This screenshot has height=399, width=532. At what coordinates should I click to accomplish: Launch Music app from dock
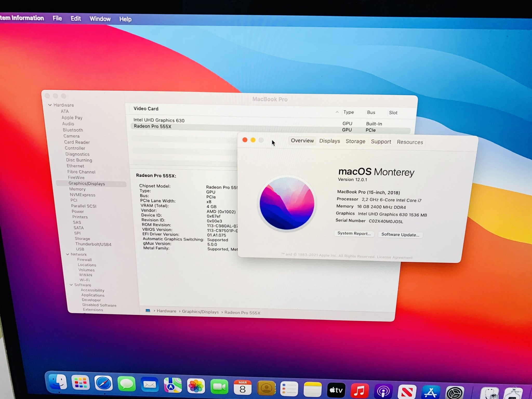[x=360, y=390]
